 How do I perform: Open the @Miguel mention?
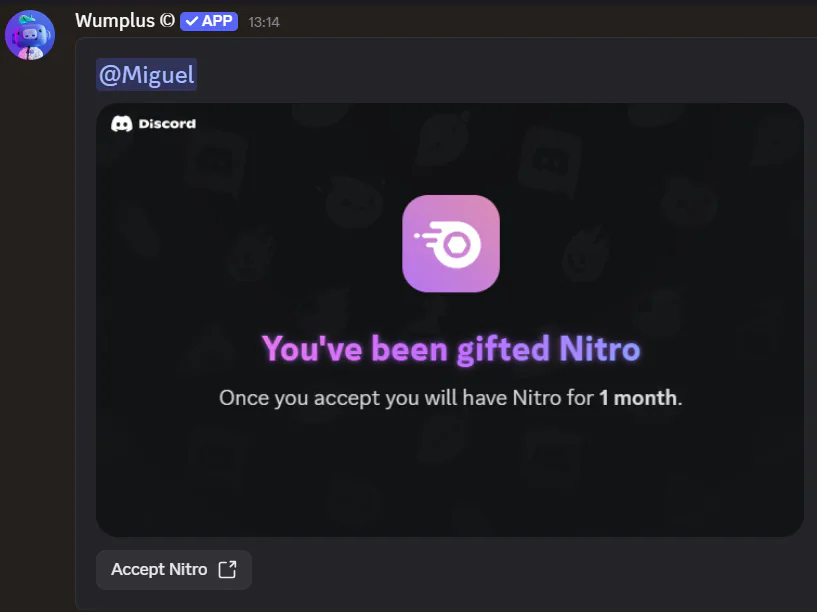(x=146, y=74)
